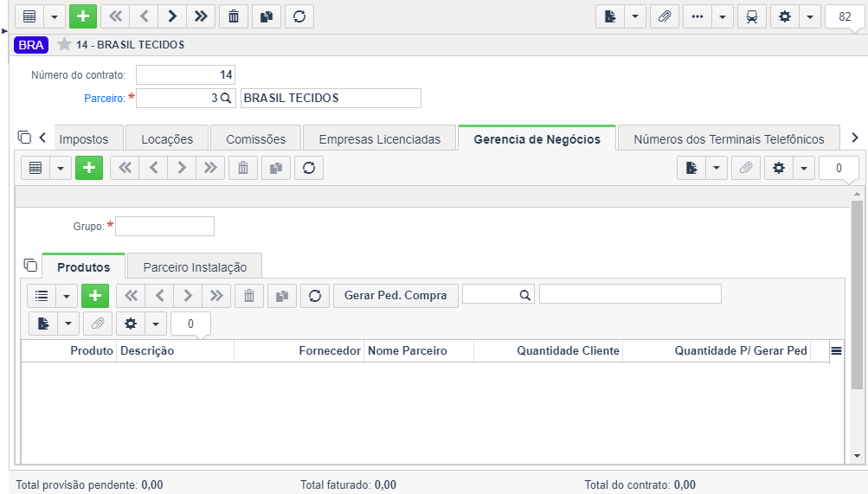Expand dropdown next to ellipsis button

pos(723,16)
